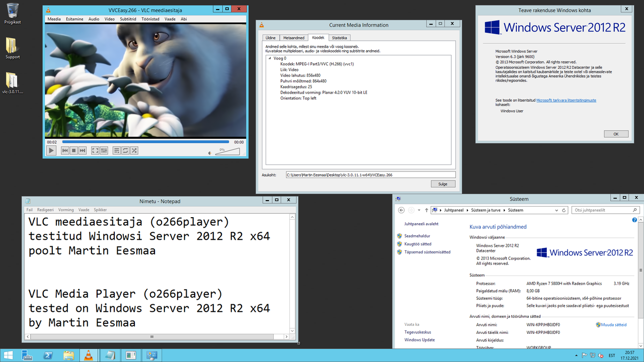Screen dimensions: 644x362
Task: Select the Support folder on desktop
Action: (x=13, y=48)
